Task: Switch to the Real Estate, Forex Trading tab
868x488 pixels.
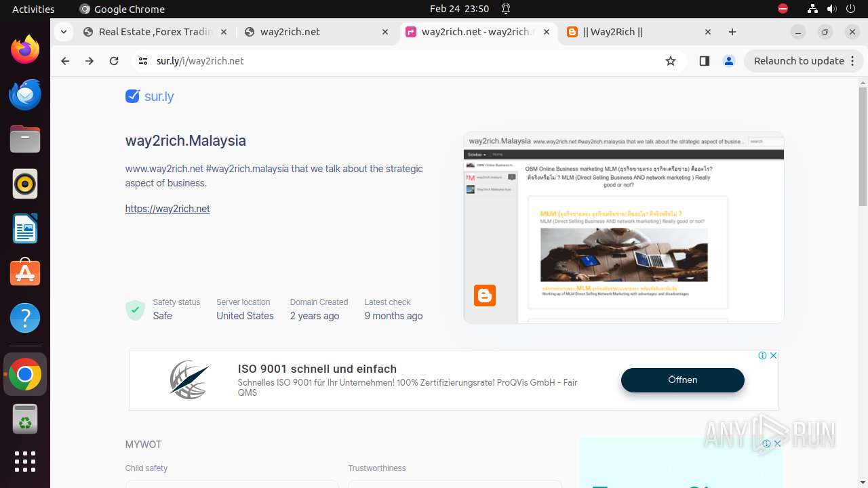Action: coord(155,32)
